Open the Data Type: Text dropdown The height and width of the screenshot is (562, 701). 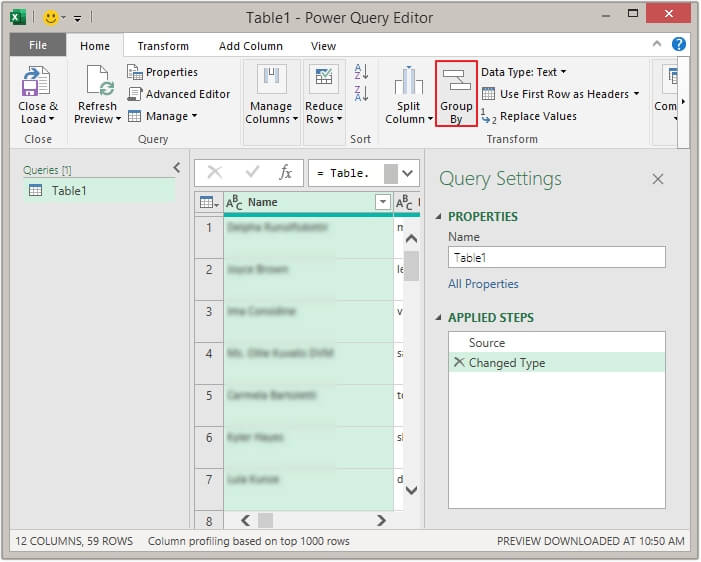point(523,72)
